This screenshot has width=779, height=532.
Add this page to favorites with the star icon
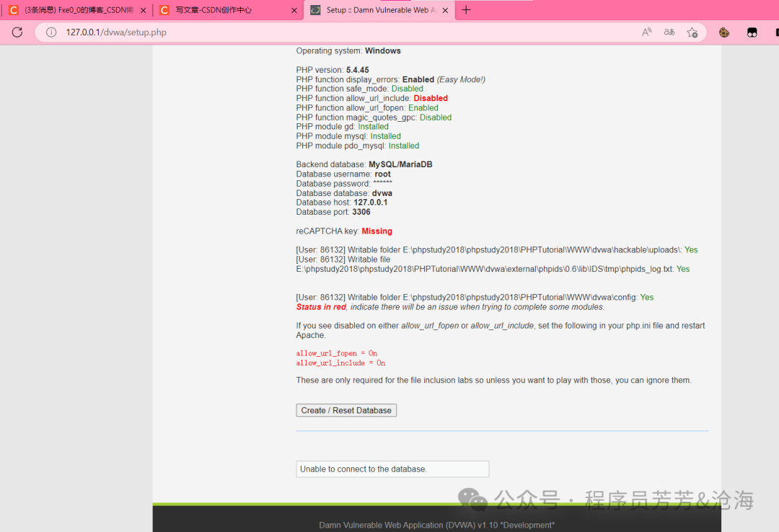click(x=692, y=32)
